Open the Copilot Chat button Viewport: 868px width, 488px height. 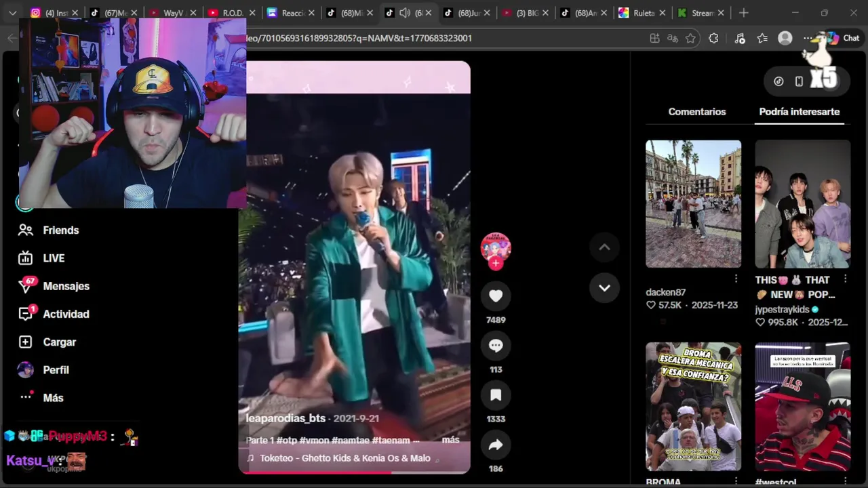click(843, 39)
